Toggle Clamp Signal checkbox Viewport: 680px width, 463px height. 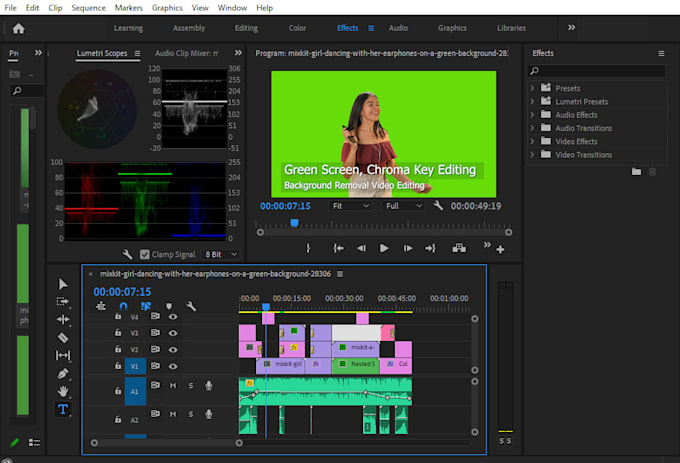tap(144, 254)
